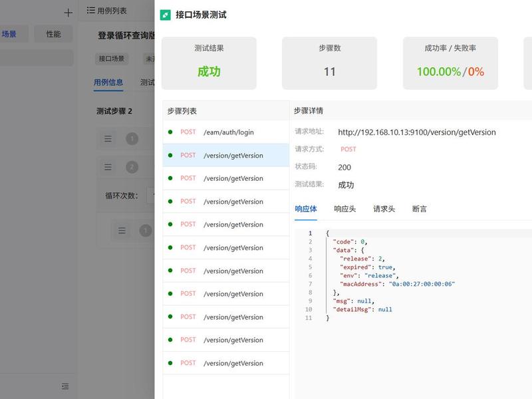The width and height of the screenshot is (532, 399).
Task: Click the 循环次数 input field
Action: [151, 196]
